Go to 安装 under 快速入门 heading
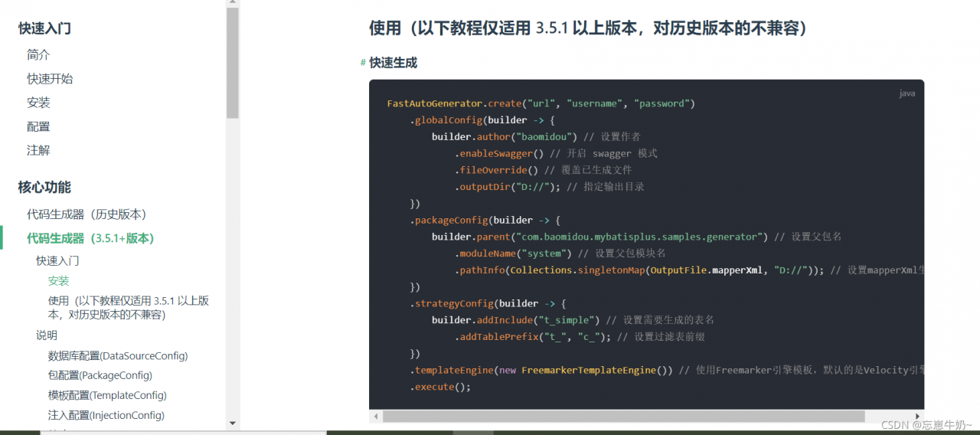The width and height of the screenshot is (980, 435). [38, 103]
